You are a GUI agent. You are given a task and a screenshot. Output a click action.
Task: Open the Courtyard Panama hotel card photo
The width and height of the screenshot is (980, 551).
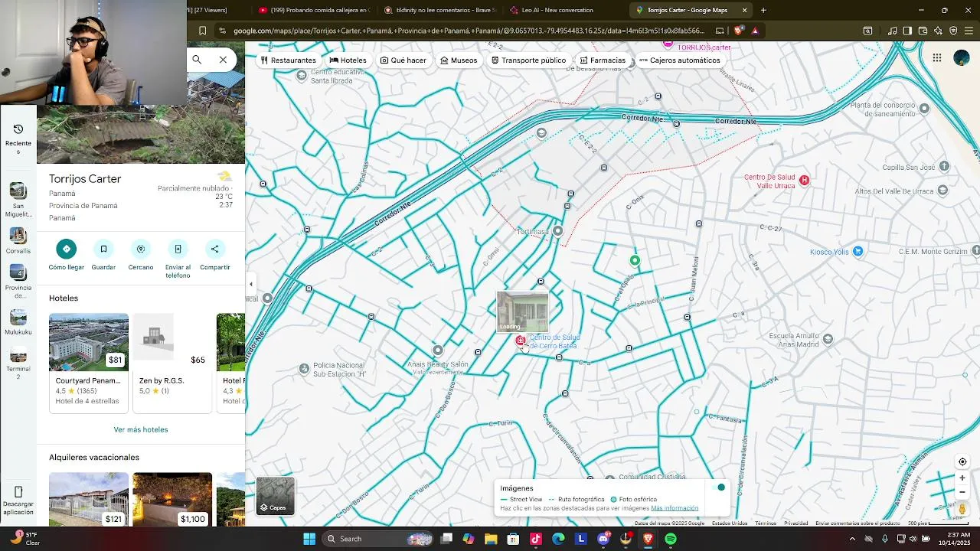tap(89, 342)
